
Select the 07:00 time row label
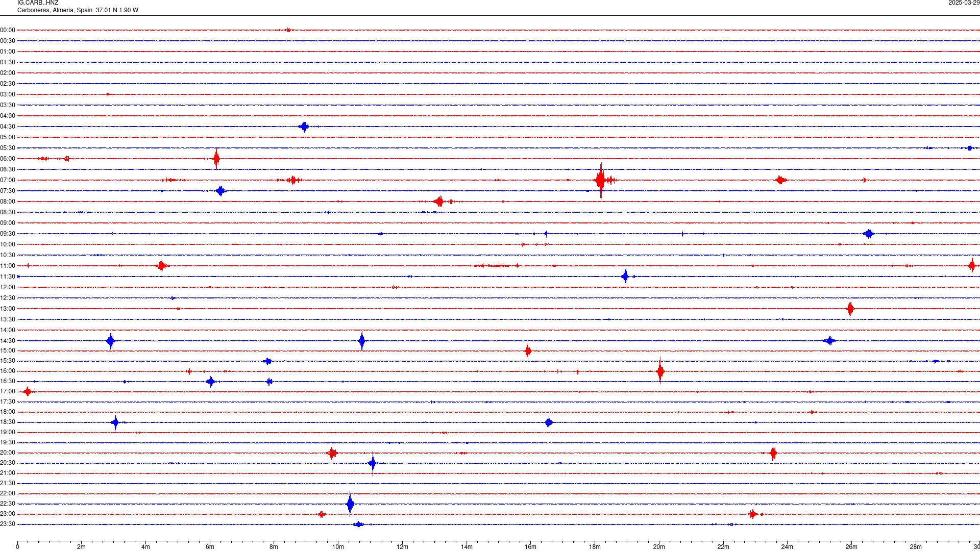[x=8, y=180]
